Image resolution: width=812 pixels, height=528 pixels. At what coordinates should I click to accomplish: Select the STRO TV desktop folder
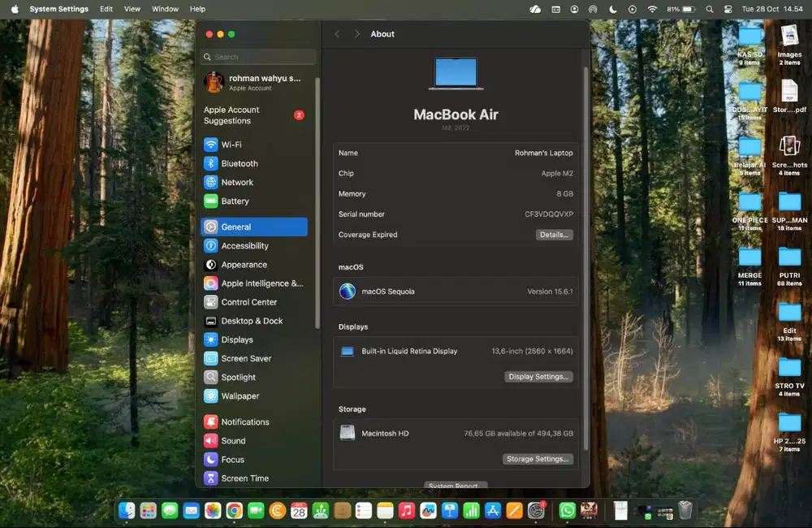point(789,377)
